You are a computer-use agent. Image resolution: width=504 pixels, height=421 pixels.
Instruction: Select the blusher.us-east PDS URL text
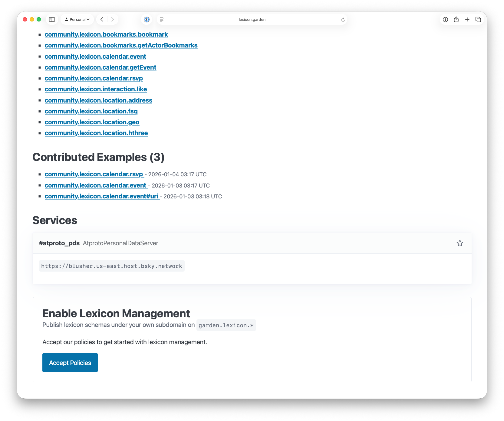click(x=112, y=266)
